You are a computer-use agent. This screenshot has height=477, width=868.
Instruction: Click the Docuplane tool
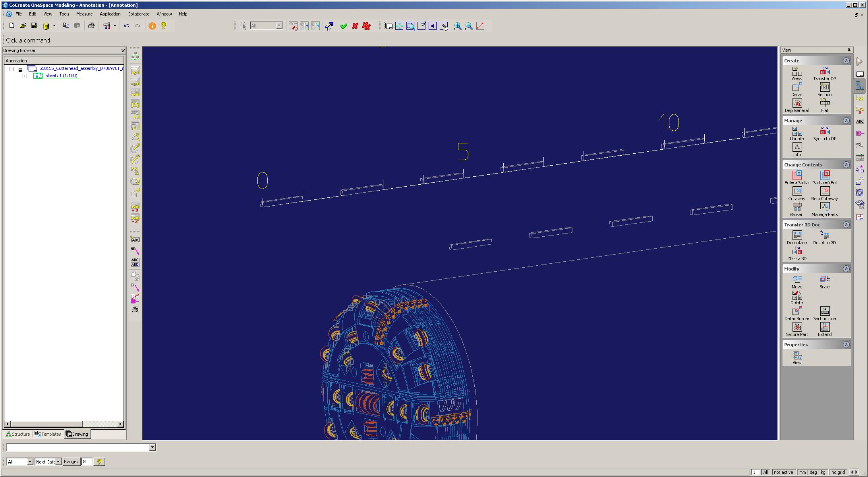[797, 238]
